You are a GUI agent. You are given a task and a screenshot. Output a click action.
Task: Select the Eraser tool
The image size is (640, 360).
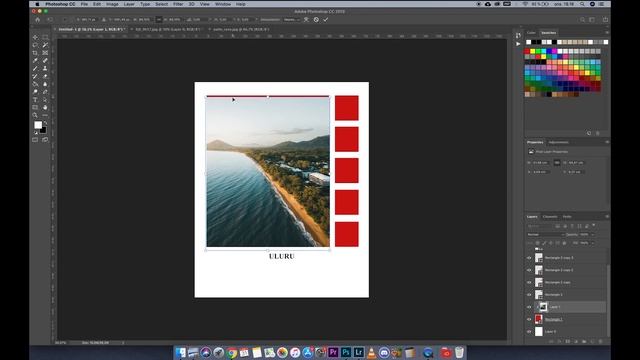[45, 76]
